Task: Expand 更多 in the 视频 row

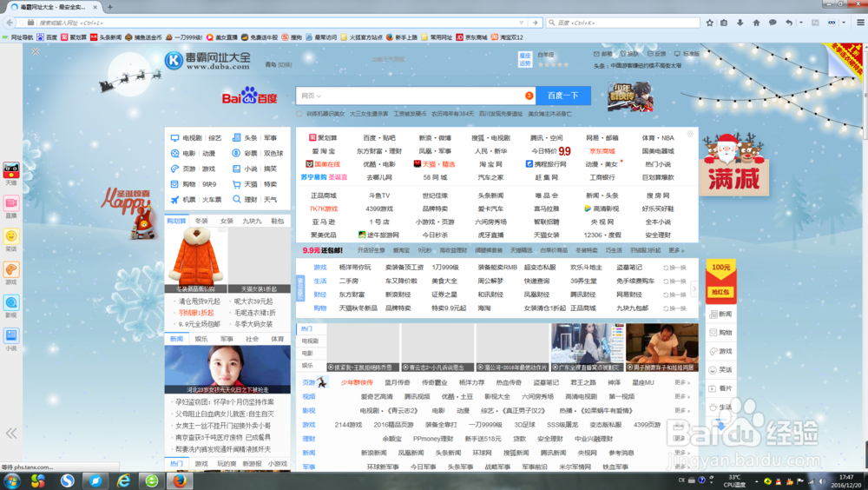Action: coord(682,396)
